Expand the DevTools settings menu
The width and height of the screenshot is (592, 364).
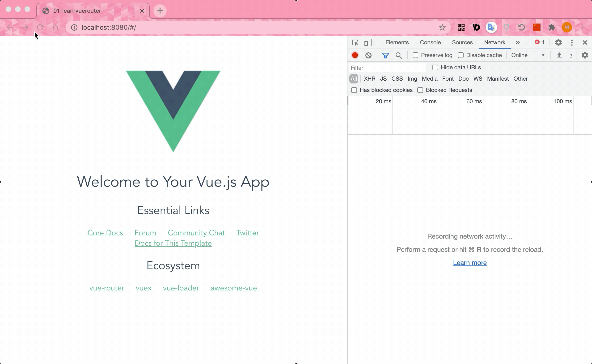[x=559, y=42]
